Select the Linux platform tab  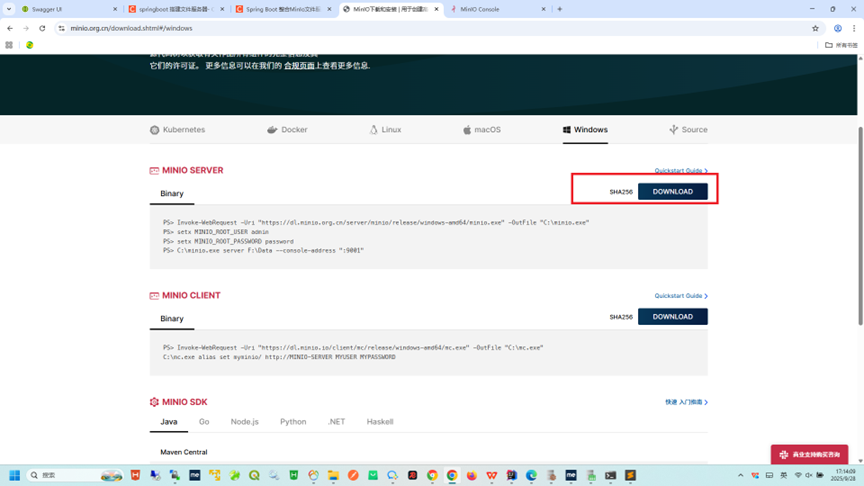pyautogui.click(x=385, y=129)
